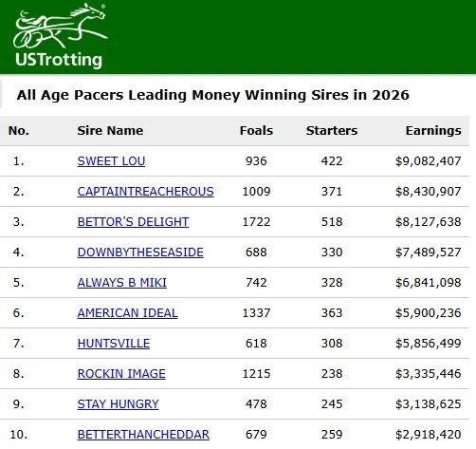Click the Earnings column header
This screenshot has width=476, height=449.
[433, 131]
